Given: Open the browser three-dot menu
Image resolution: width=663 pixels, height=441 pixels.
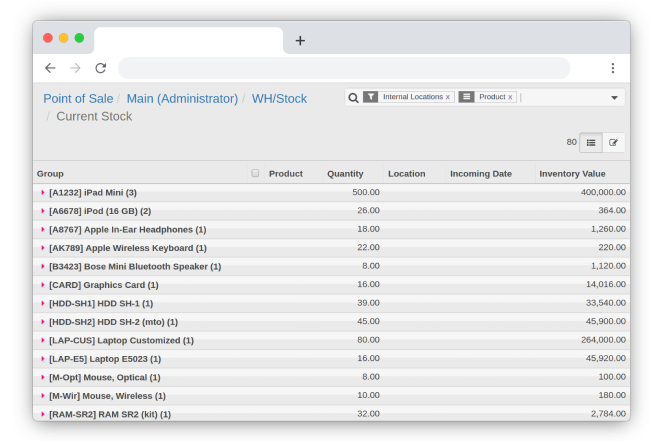Looking at the screenshot, I should (613, 68).
